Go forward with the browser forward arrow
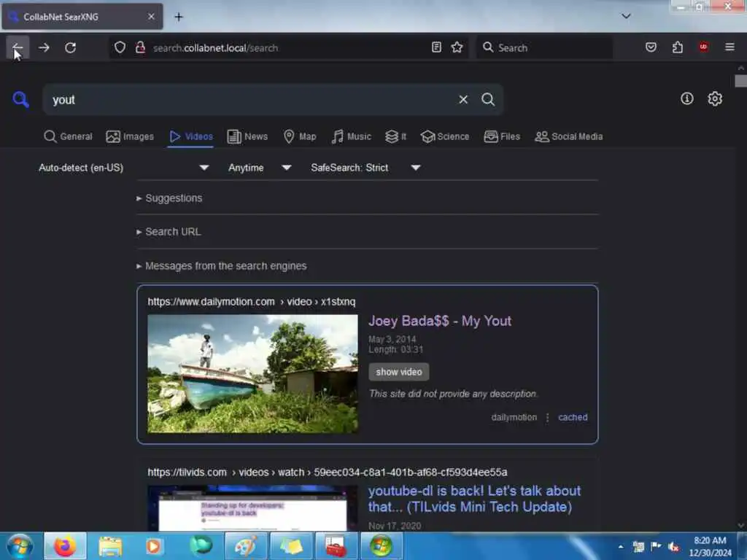Image resolution: width=747 pixels, height=560 pixels. coord(44,47)
